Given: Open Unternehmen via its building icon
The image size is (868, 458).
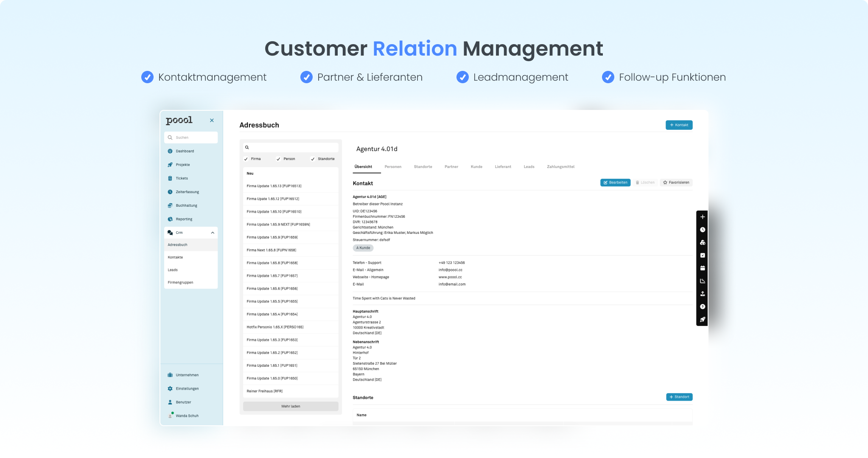Looking at the screenshot, I should 170,375.
